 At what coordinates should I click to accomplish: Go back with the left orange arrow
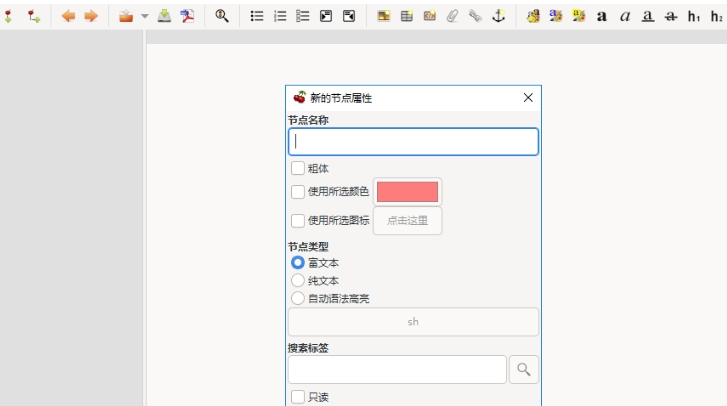(x=68, y=16)
